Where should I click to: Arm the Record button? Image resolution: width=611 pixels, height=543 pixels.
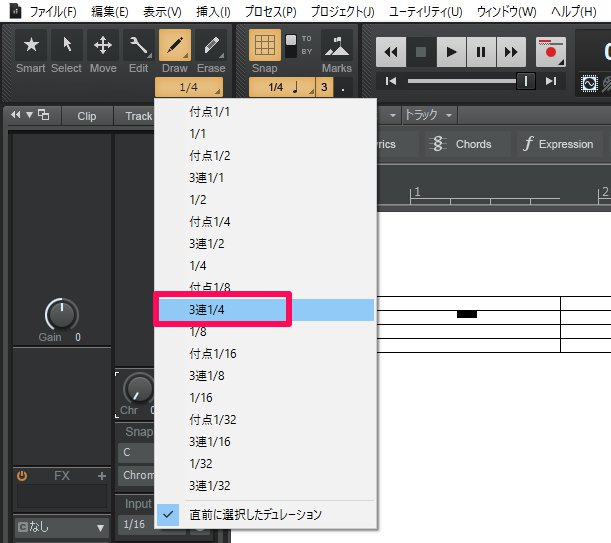[551, 52]
